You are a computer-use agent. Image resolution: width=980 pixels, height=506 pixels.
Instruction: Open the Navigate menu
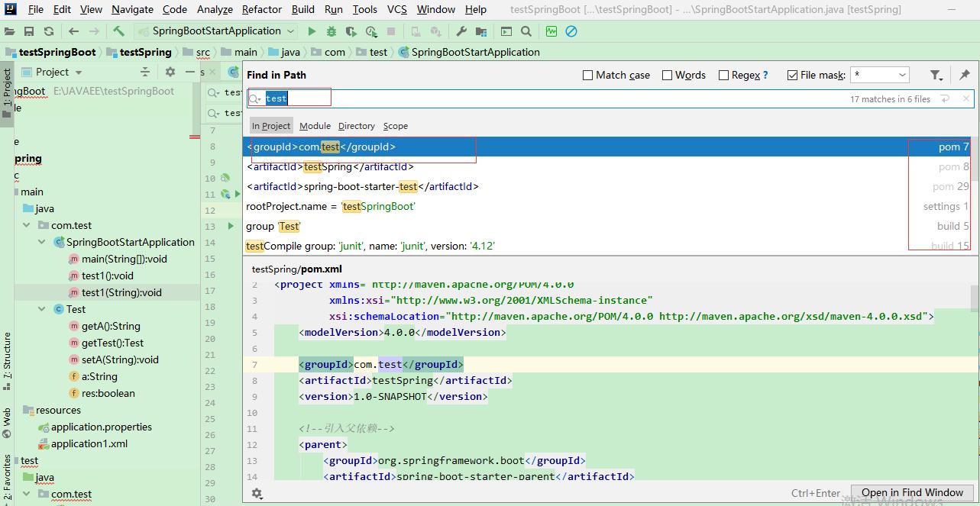[132, 9]
